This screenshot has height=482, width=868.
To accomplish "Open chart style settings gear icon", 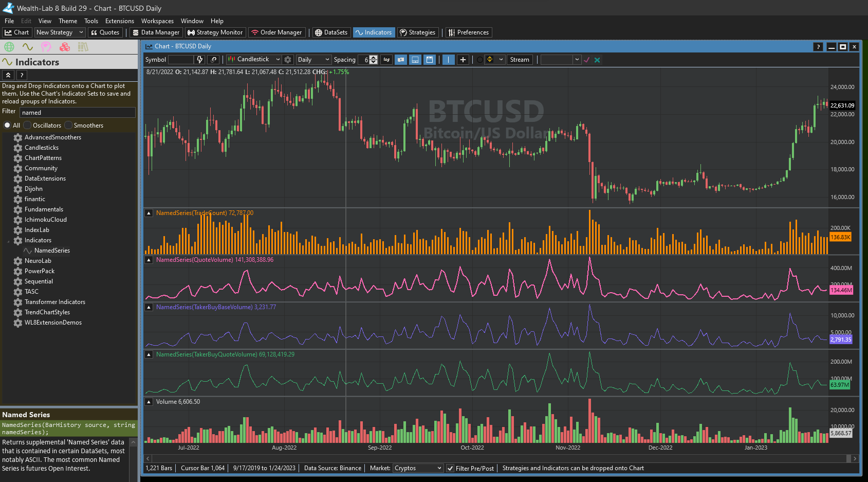I will coord(288,60).
